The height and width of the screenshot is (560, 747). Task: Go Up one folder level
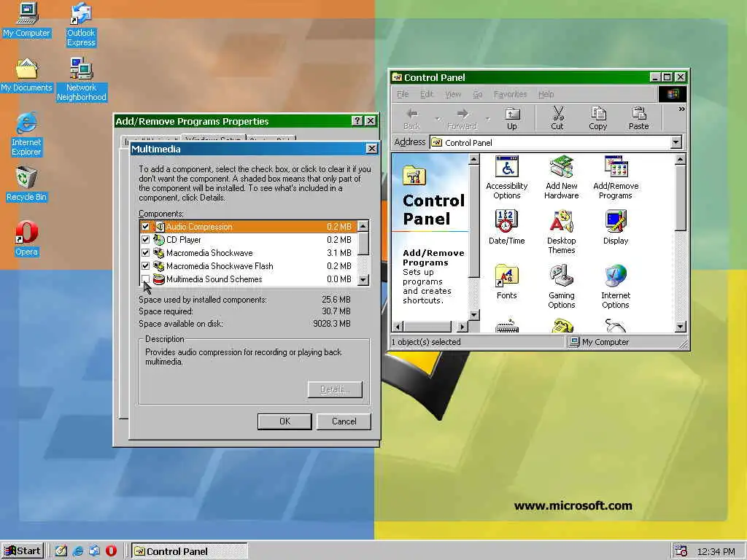(x=512, y=118)
